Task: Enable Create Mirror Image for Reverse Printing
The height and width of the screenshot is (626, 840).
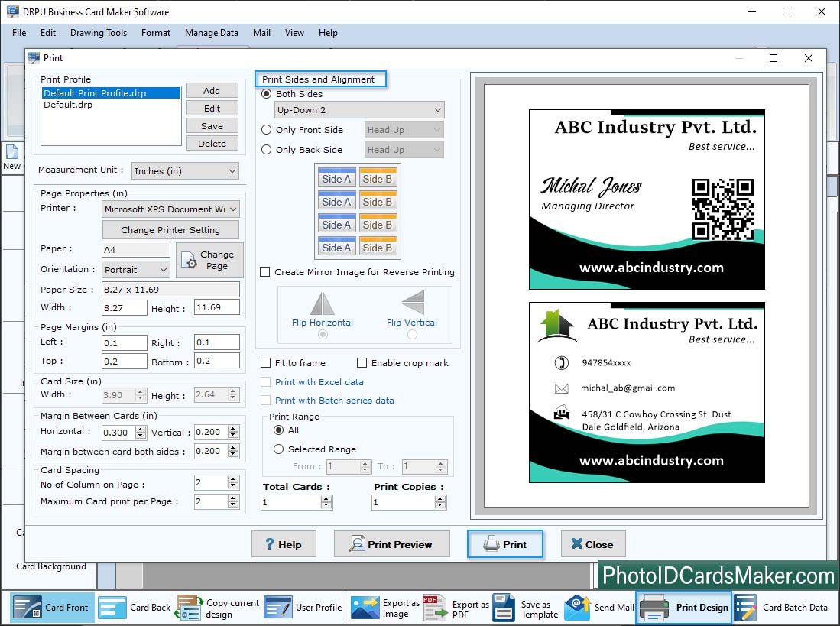Action: 264,272
